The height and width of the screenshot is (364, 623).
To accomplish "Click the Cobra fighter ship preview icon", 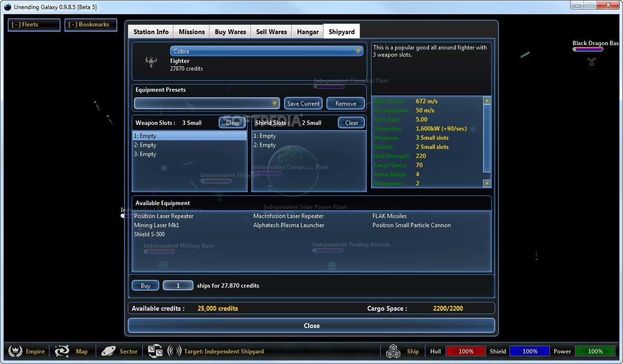I will tap(151, 61).
